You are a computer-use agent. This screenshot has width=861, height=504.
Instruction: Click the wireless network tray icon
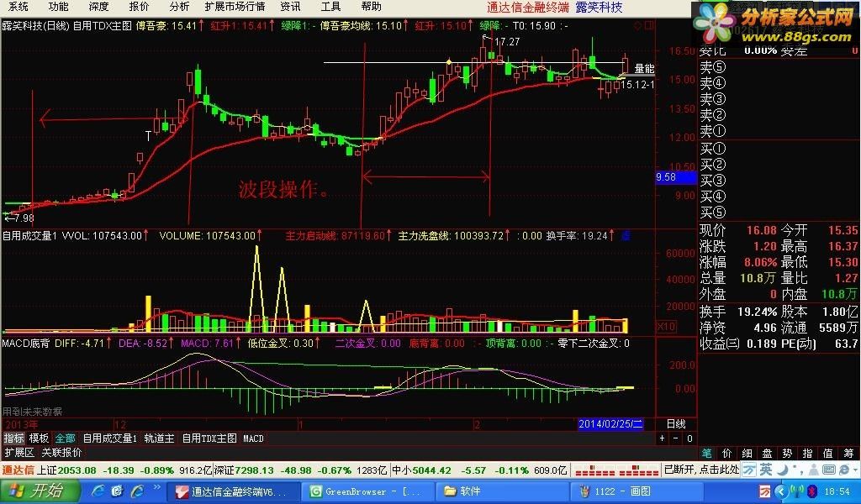[797, 491]
